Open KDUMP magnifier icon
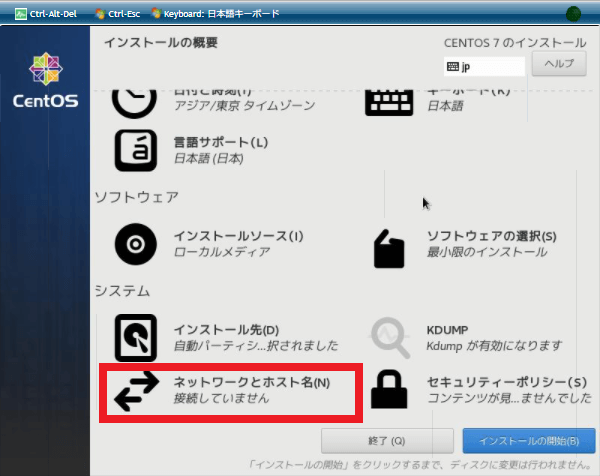 click(x=390, y=338)
